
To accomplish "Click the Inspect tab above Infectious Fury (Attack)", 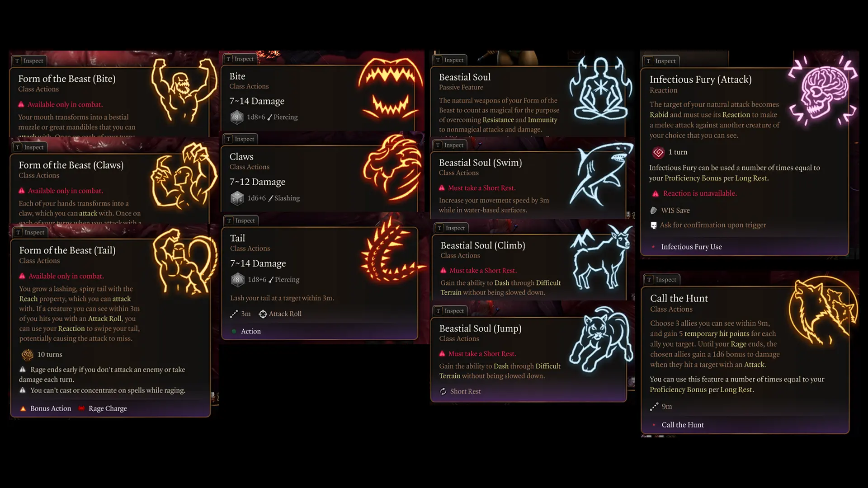I will pos(661,61).
